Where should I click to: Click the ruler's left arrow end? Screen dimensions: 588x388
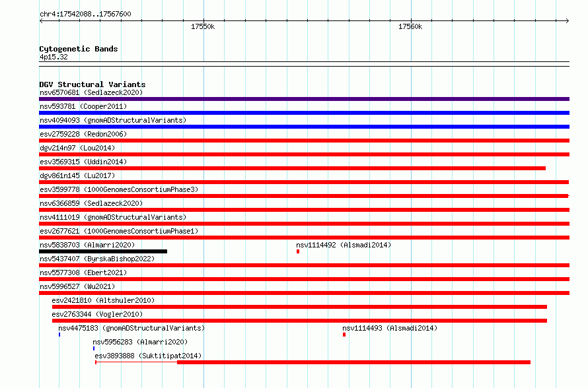point(41,20)
